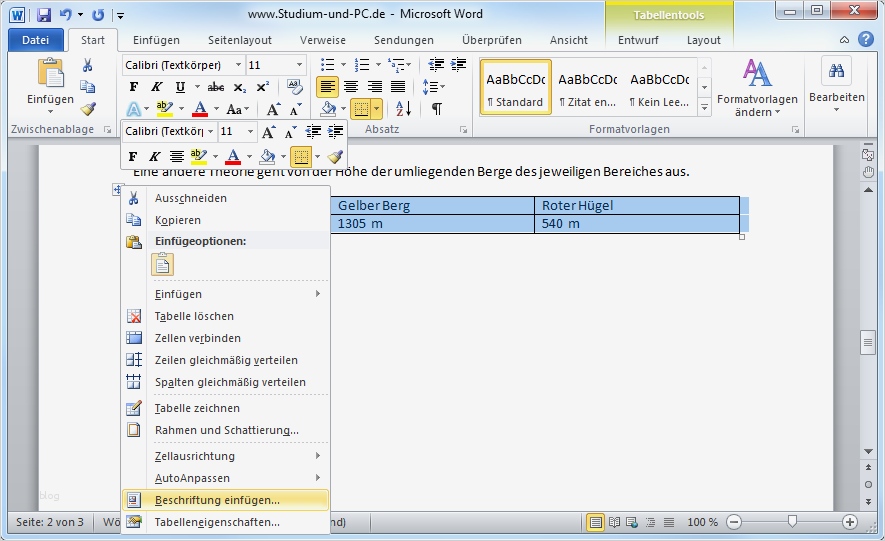
Task: Open Web Layout view in status bar
Action: (x=632, y=522)
